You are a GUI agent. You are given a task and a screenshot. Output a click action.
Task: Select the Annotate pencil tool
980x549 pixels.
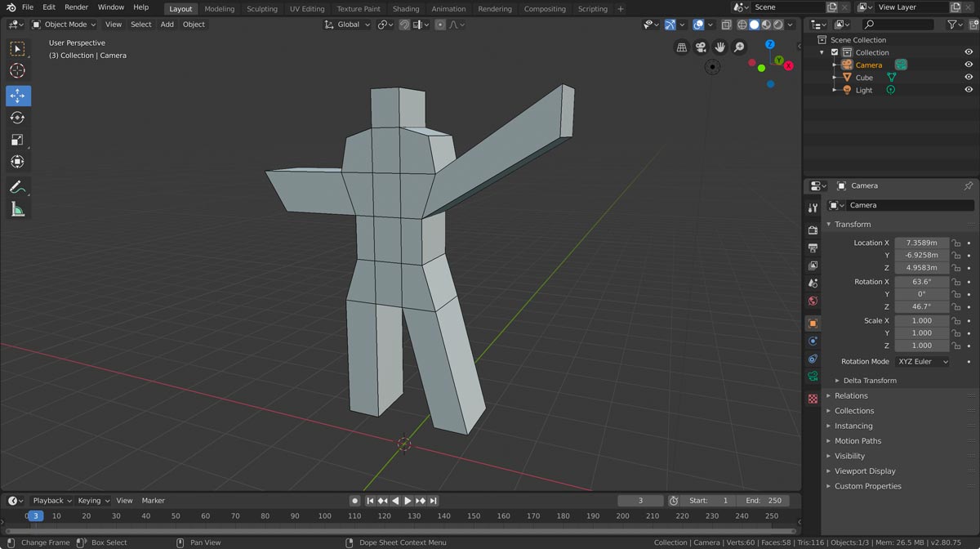18,187
